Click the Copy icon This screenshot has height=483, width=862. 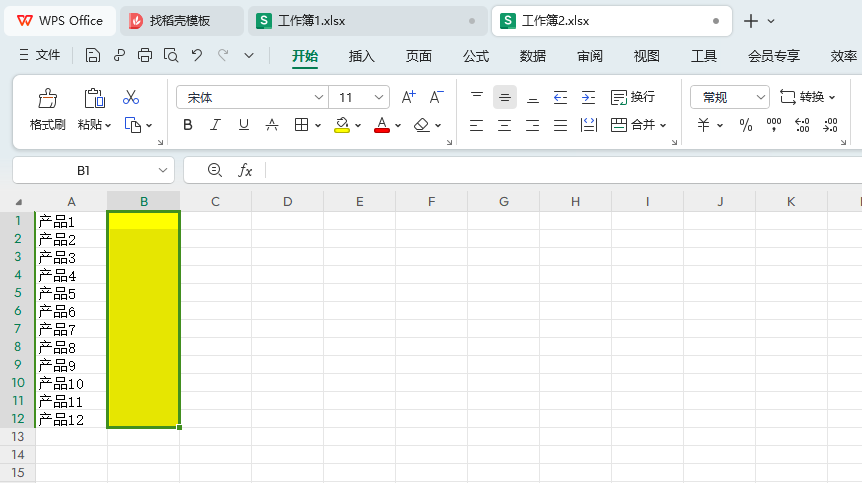point(132,125)
